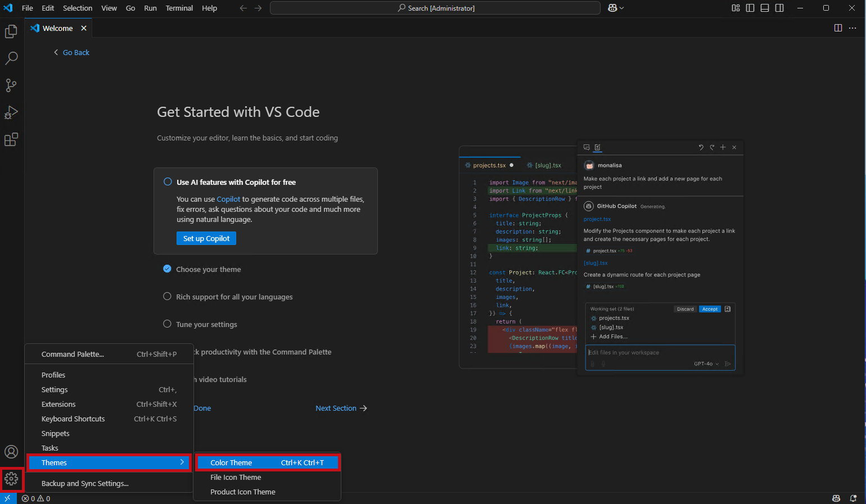Choose Extensions in the Manage menu
Viewport: 866px width, 504px height.
tap(109, 404)
